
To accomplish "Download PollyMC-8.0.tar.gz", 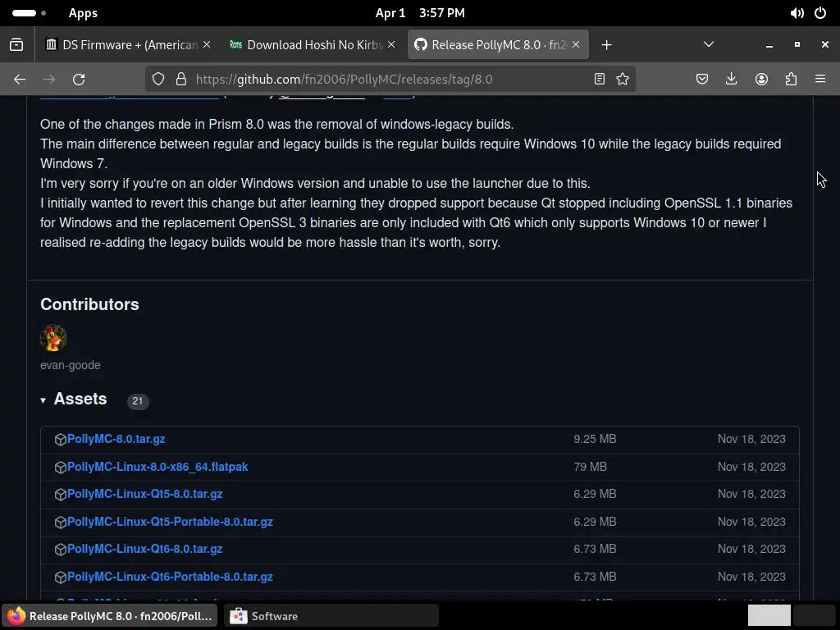I will pyautogui.click(x=116, y=439).
